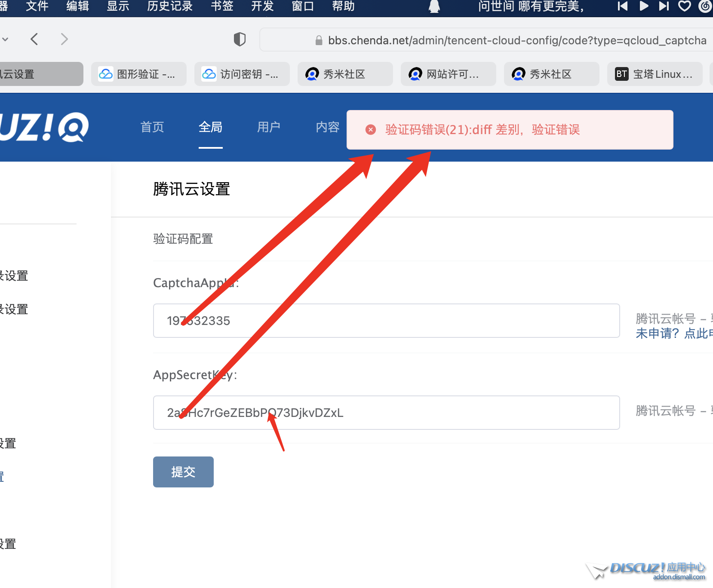Switch to the 网站许可 browser tab
This screenshot has width=713, height=588.
click(x=448, y=74)
